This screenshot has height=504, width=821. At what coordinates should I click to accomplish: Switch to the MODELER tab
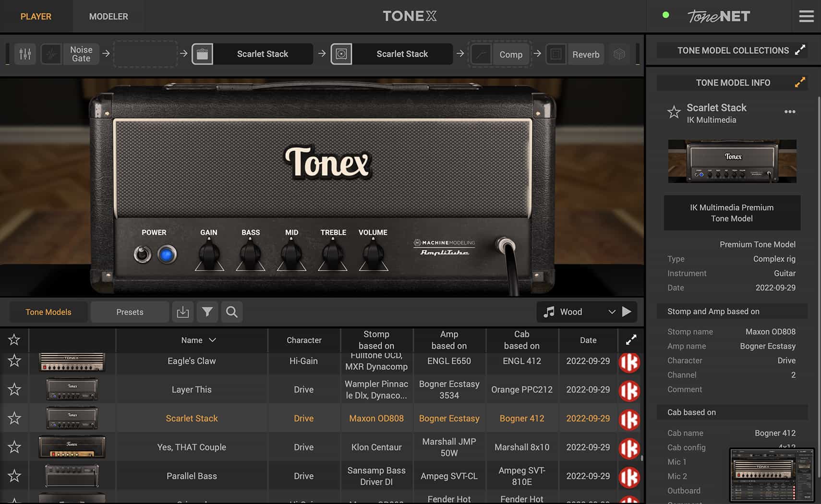point(109,16)
